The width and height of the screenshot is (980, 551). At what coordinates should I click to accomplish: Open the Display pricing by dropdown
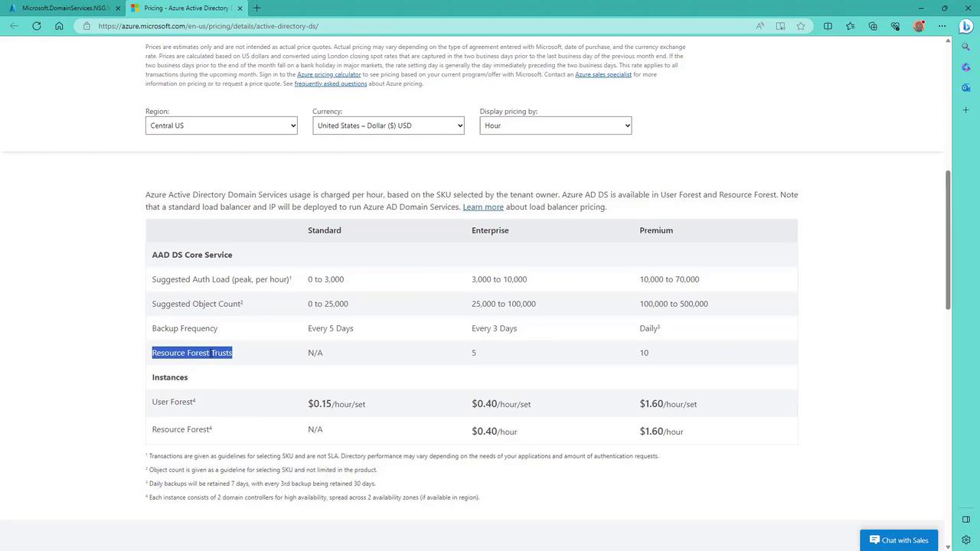pos(556,126)
